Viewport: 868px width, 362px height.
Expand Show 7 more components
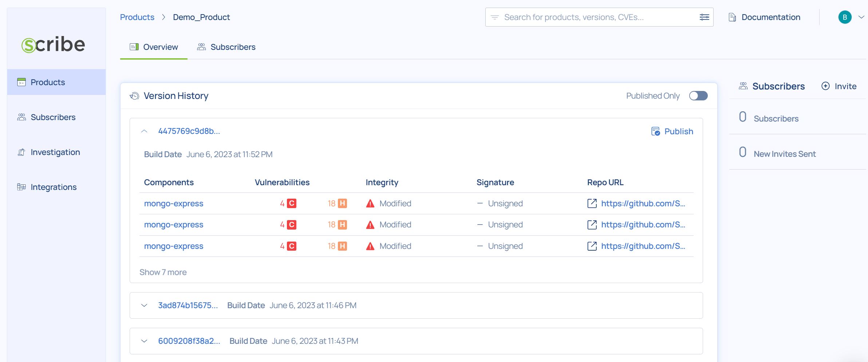click(x=163, y=272)
